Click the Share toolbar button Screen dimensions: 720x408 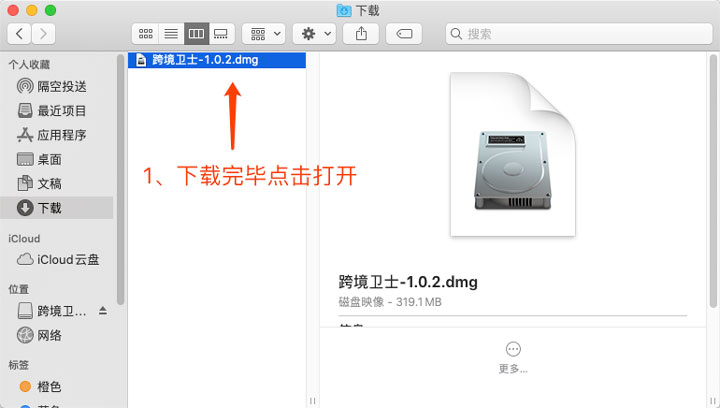(361, 34)
